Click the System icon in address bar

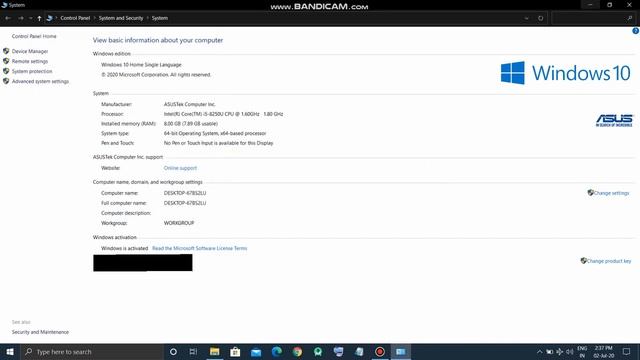tap(49, 18)
